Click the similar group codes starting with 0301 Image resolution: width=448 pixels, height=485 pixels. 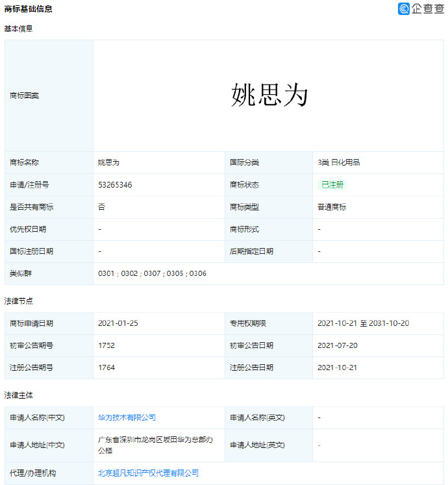[x=152, y=274]
